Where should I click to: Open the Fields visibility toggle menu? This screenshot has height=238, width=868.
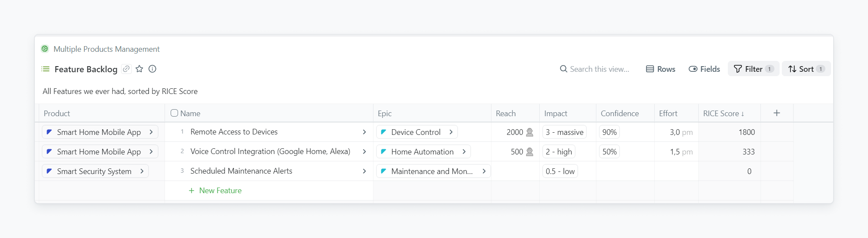coord(704,69)
